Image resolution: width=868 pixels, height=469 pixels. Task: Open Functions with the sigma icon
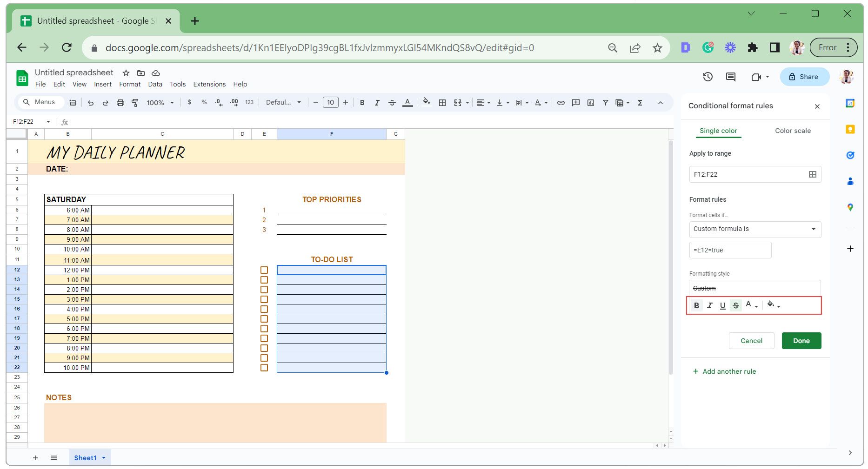[640, 102]
